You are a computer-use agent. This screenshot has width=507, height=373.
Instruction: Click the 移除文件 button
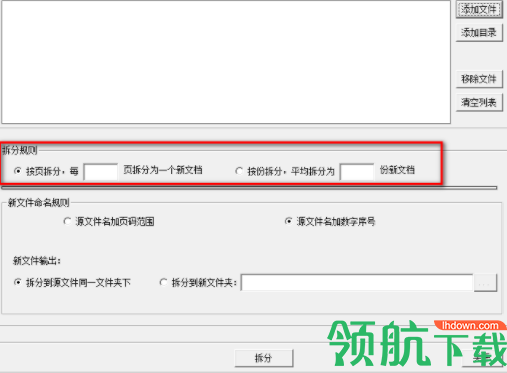click(x=479, y=79)
